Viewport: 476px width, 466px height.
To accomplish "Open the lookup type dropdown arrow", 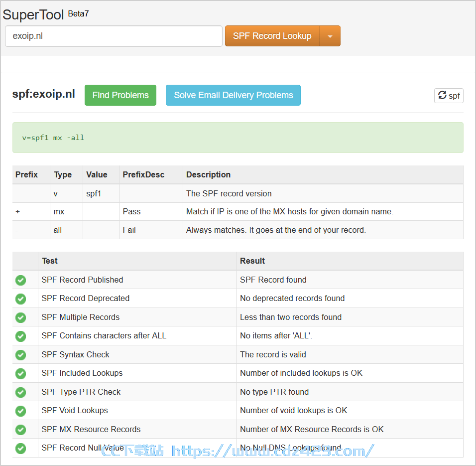I will tap(330, 36).
